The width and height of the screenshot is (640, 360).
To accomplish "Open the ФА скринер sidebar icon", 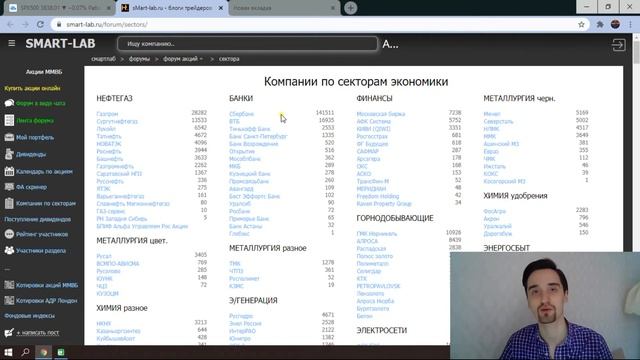I will 9,187.
